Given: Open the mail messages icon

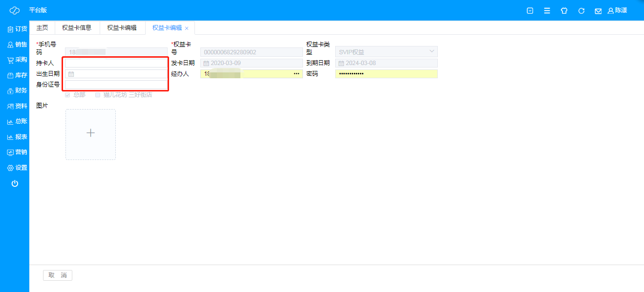Looking at the screenshot, I should pos(598,11).
